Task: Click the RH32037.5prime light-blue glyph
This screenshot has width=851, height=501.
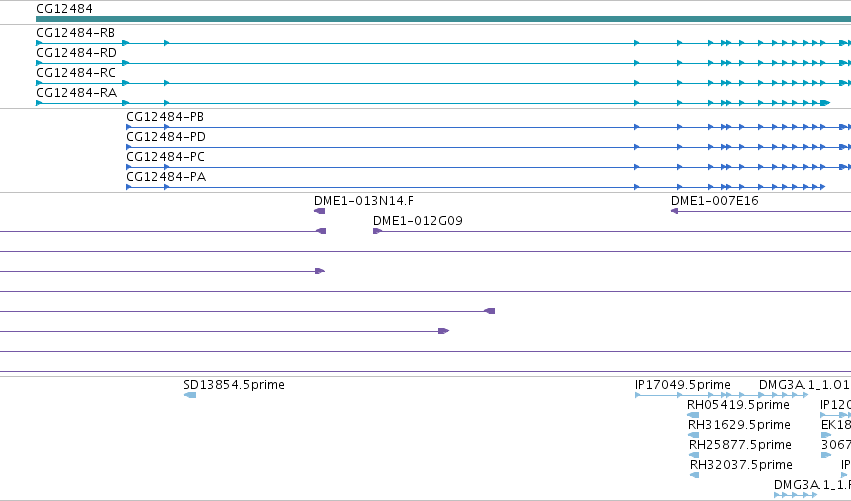Action: tap(695, 475)
